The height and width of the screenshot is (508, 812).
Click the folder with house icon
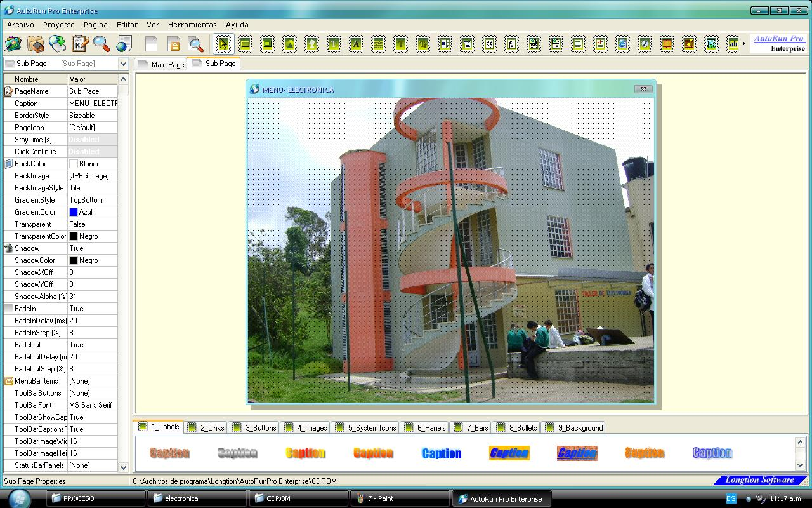(35, 44)
